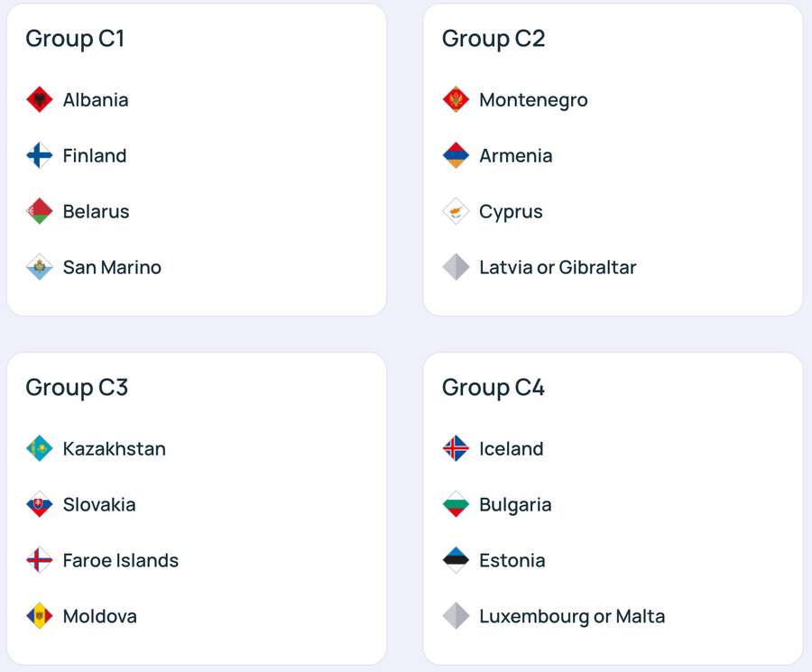Open the Group C1 header

tap(74, 39)
